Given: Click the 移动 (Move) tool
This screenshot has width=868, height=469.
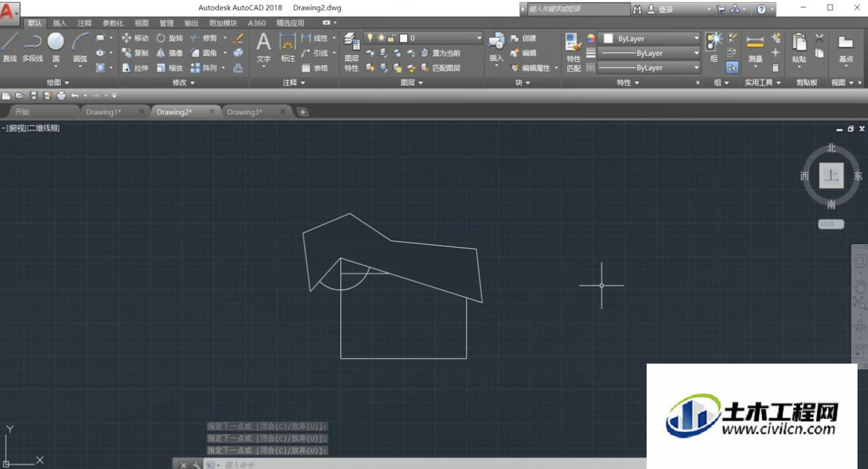Looking at the screenshot, I should point(135,38).
